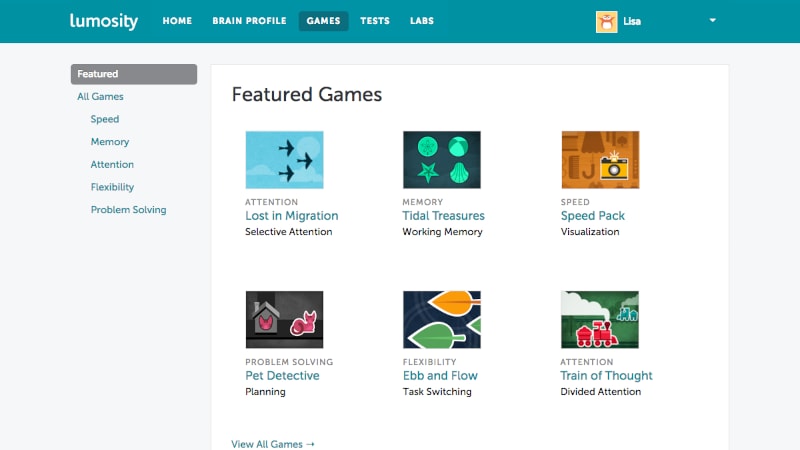Open the Tests section
The width and height of the screenshot is (800, 450).
[375, 21]
